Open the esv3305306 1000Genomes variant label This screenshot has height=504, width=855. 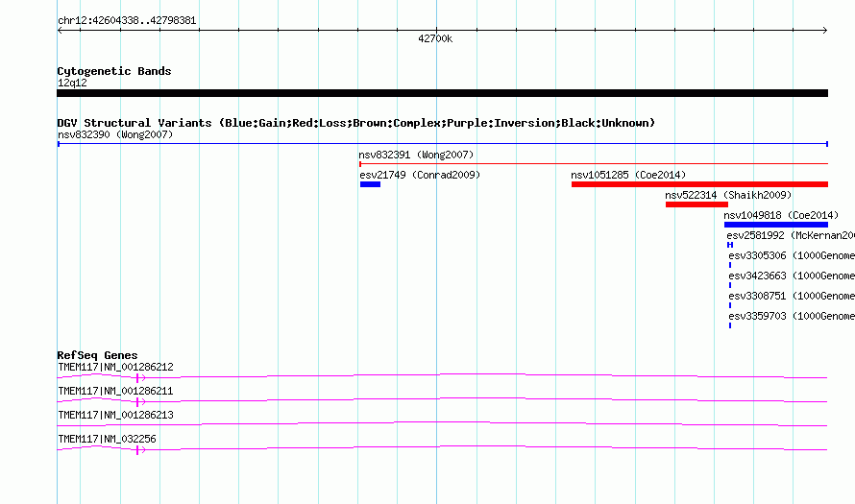coord(792,255)
